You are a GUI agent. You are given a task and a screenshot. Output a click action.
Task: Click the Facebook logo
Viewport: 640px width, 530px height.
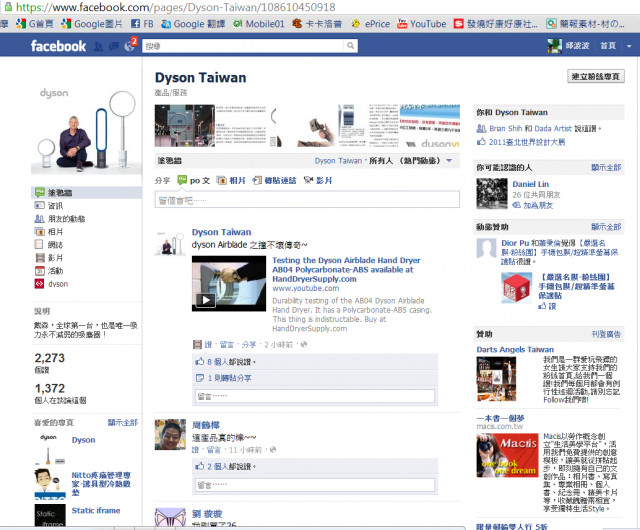click(58, 46)
